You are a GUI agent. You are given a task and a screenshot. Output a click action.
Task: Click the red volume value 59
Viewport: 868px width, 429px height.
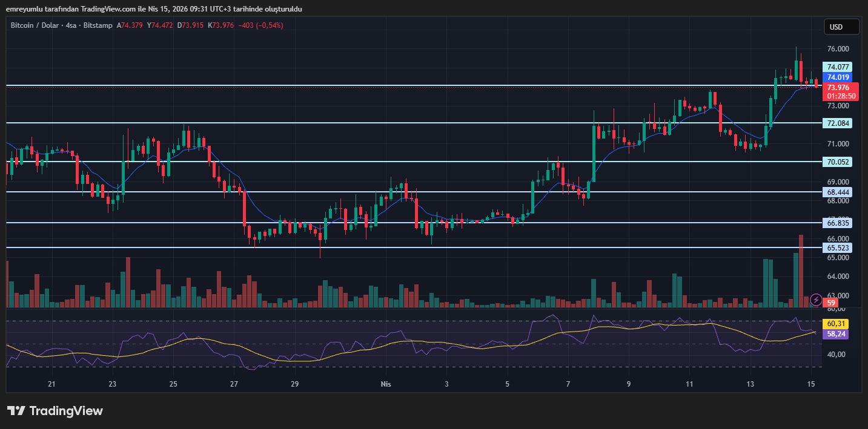830,303
